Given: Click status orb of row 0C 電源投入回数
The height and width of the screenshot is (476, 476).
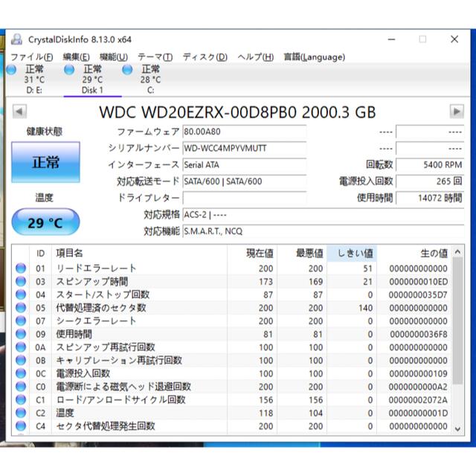Looking at the screenshot, I should point(21,373).
